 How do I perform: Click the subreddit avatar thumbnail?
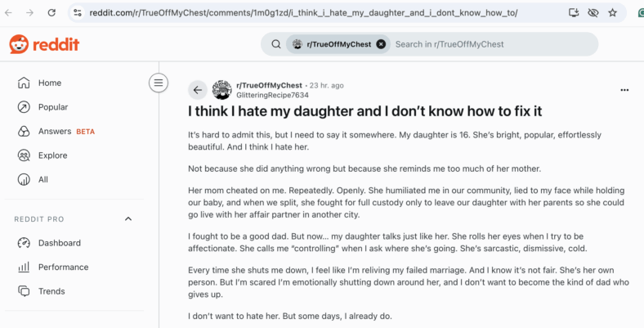click(221, 90)
